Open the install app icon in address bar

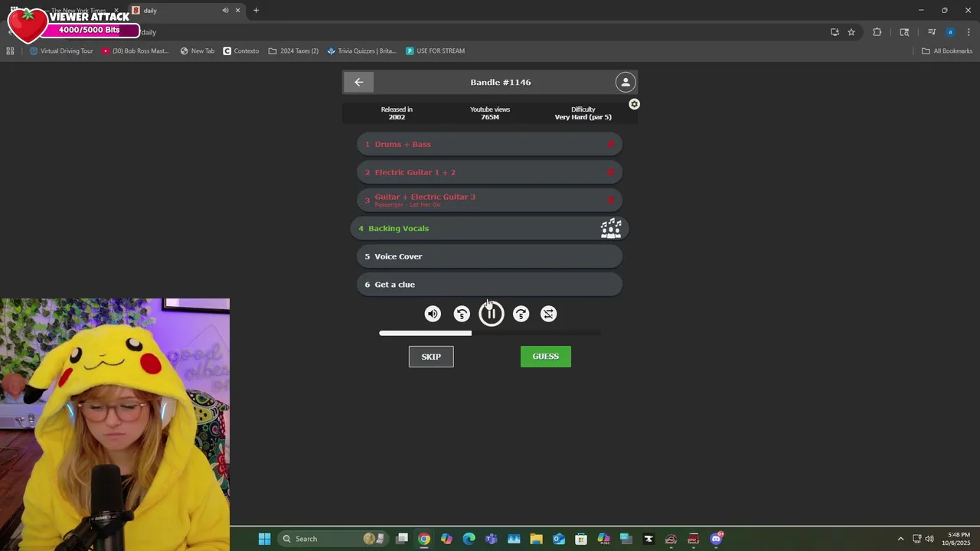(835, 32)
